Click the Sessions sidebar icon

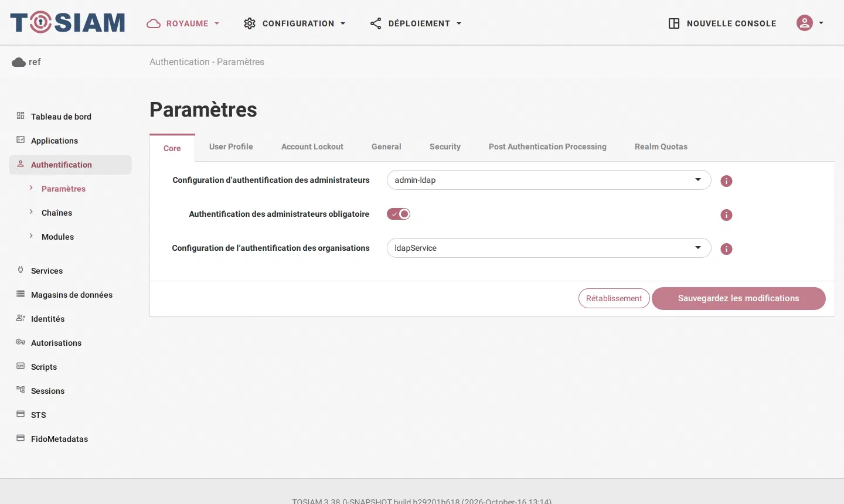point(21,390)
